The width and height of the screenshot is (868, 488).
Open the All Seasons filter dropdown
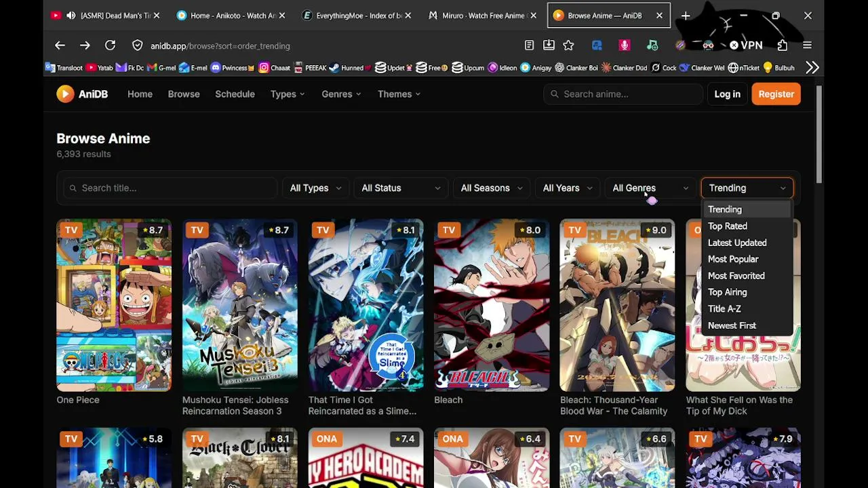(x=492, y=188)
